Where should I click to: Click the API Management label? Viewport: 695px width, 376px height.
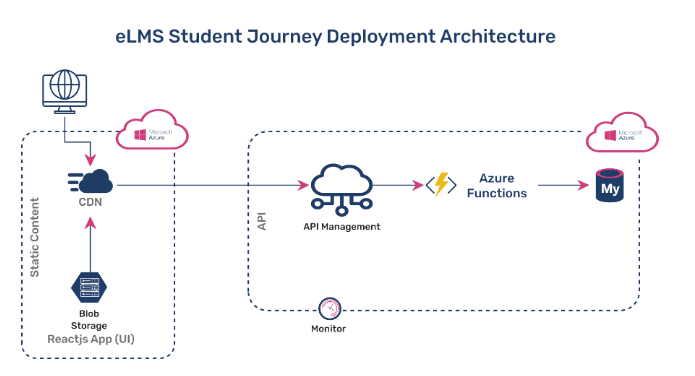point(342,227)
